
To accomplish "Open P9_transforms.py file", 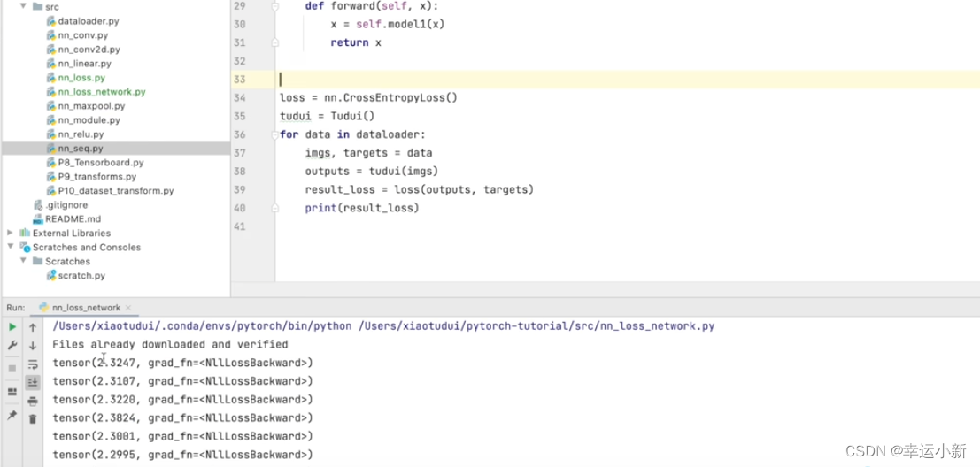I will point(96,177).
